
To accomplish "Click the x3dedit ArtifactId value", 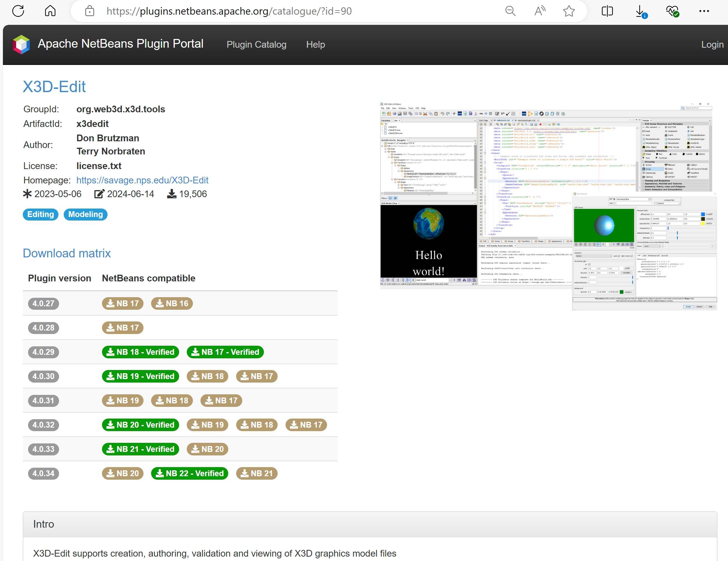I will (92, 124).
